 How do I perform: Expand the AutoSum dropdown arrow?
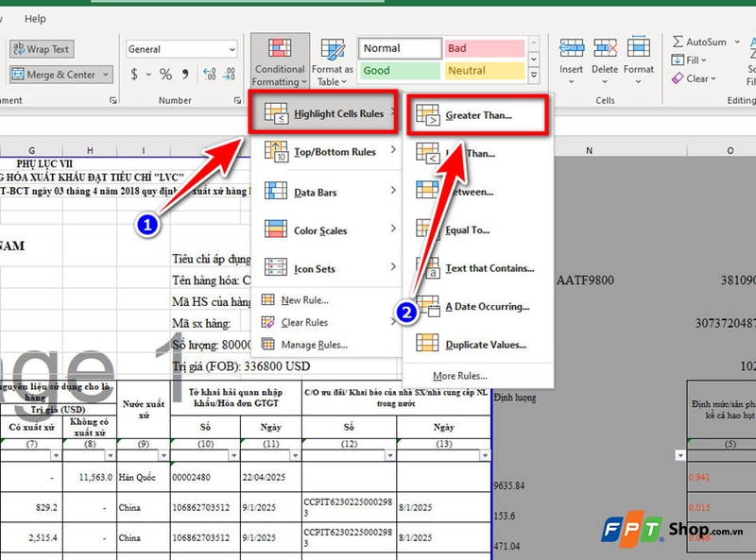(737, 42)
